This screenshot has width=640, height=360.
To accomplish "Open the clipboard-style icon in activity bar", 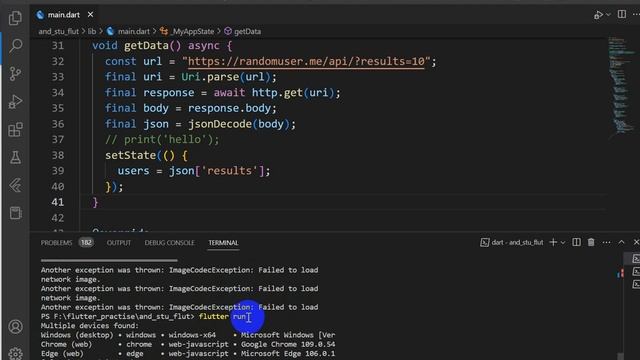I will tap(15, 213).
